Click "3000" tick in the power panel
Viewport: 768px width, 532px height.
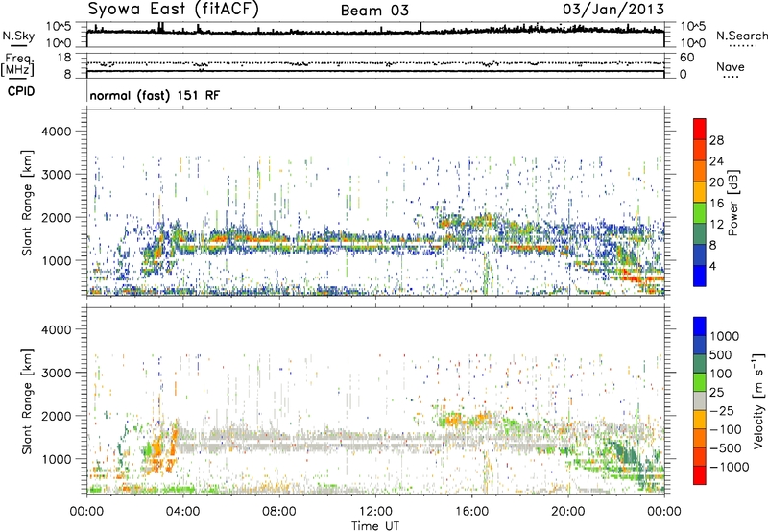(56, 175)
